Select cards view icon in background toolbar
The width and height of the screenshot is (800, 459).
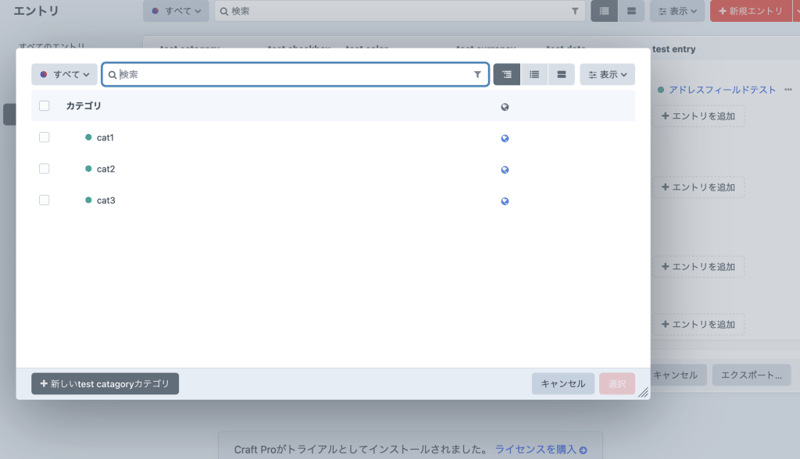(x=631, y=11)
